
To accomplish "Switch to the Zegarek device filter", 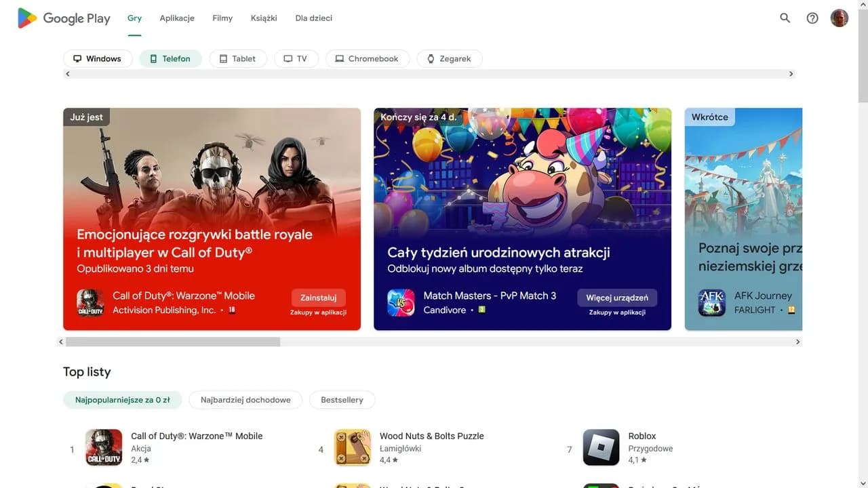I will coord(449,58).
